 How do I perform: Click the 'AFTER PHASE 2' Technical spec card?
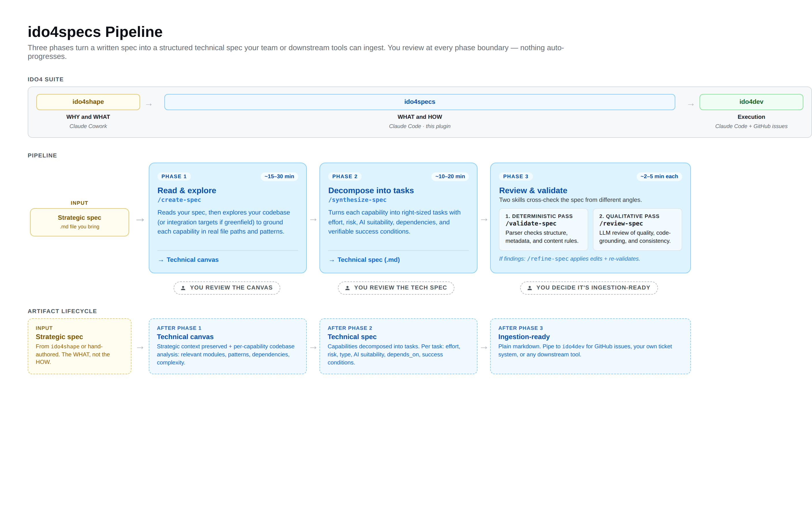[x=398, y=346]
